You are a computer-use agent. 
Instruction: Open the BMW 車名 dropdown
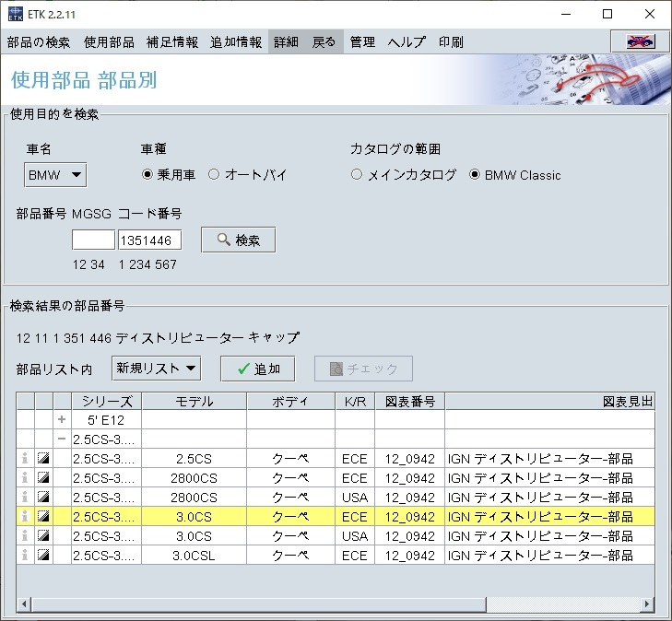pyautogui.click(x=55, y=175)
